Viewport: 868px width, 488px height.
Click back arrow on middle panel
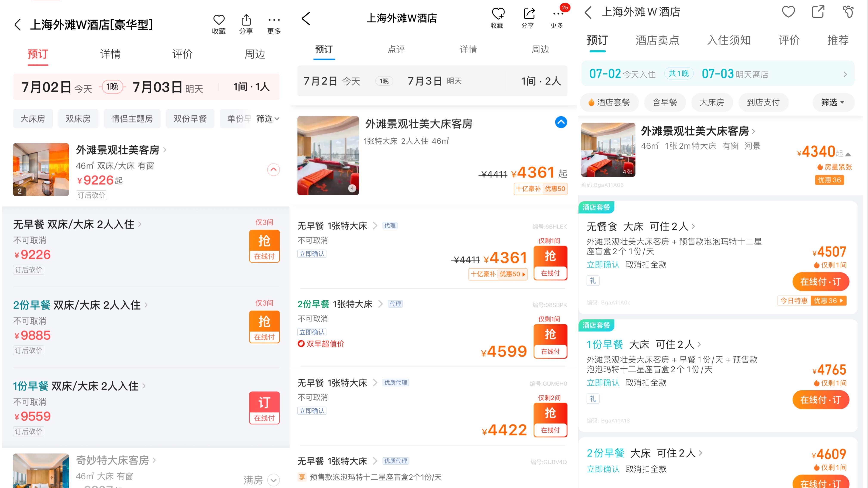308,17
